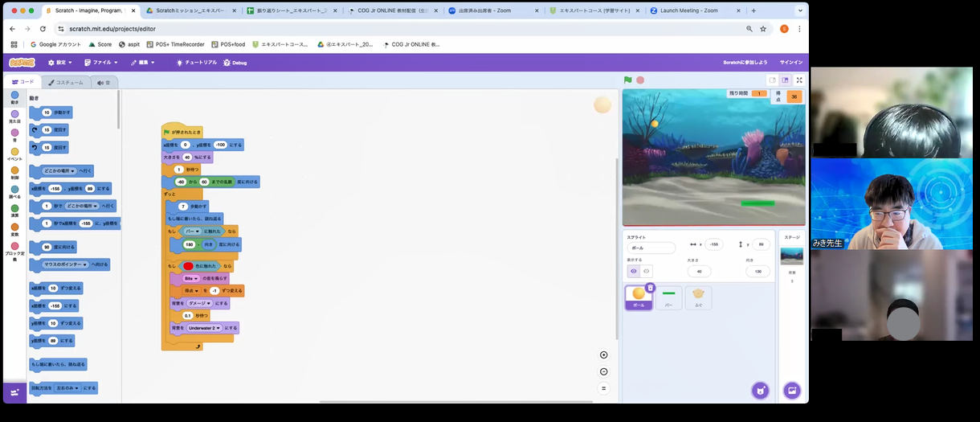Viewport: 980px width, 422px height.
Task: Switch to large stage layout
Action: pos(785,80)
